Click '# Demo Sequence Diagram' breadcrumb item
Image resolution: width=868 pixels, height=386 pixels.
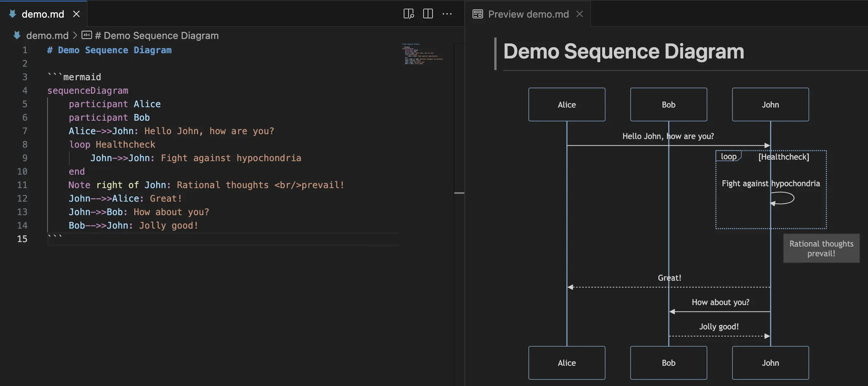(157, 36)
